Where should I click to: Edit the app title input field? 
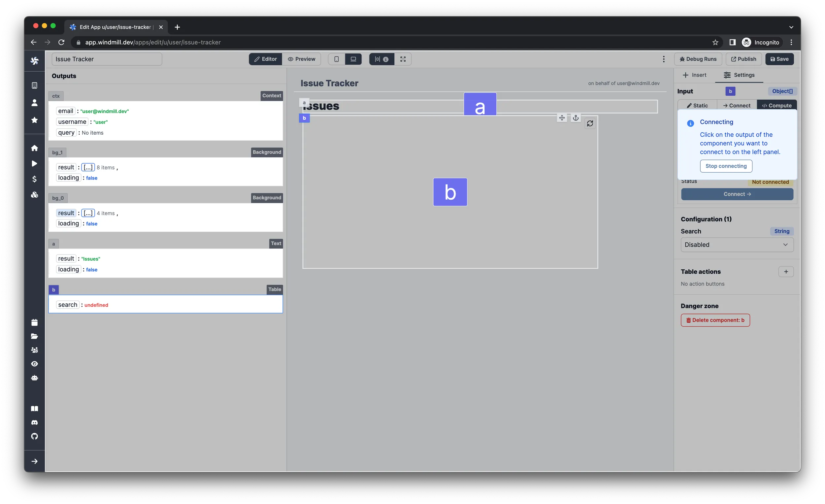[107, 59]
